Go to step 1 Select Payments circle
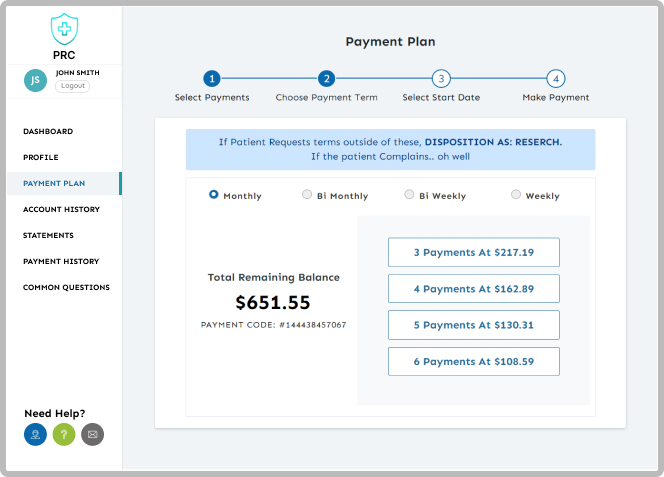This screenshot has width=664, height=477. point(212,79)
